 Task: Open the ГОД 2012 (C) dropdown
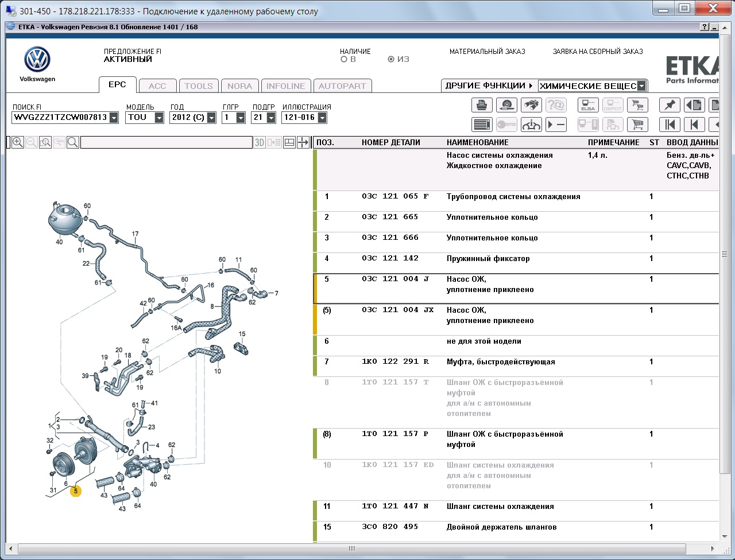[211, 118]
